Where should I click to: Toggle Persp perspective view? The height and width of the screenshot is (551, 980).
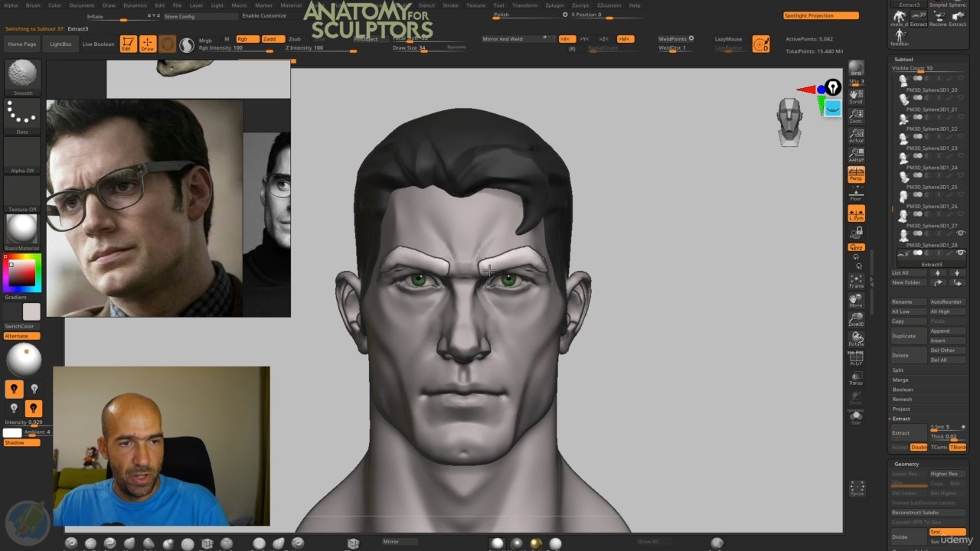pyautogui.click(x=856, y=175)
